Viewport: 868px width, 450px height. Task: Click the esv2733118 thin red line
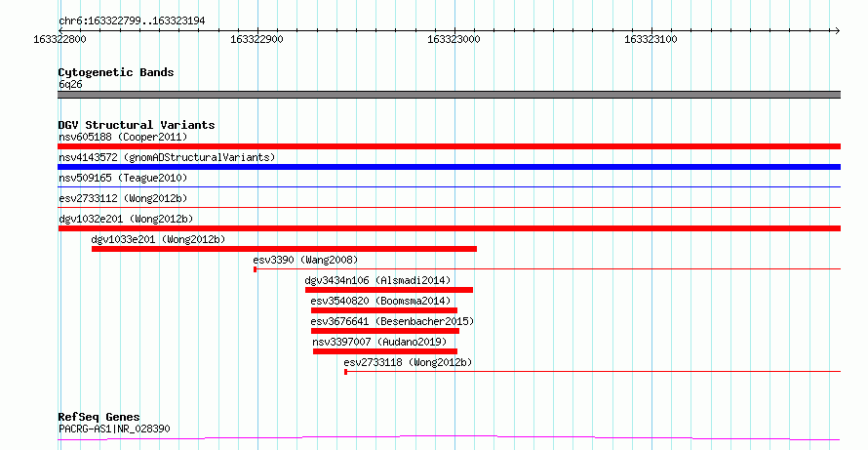tap(592, 372)
